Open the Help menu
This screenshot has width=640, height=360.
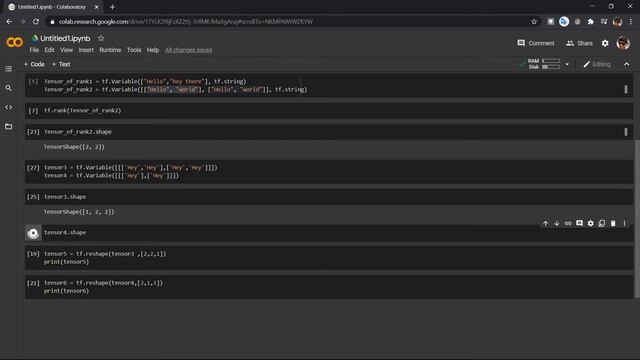[153, 50]
